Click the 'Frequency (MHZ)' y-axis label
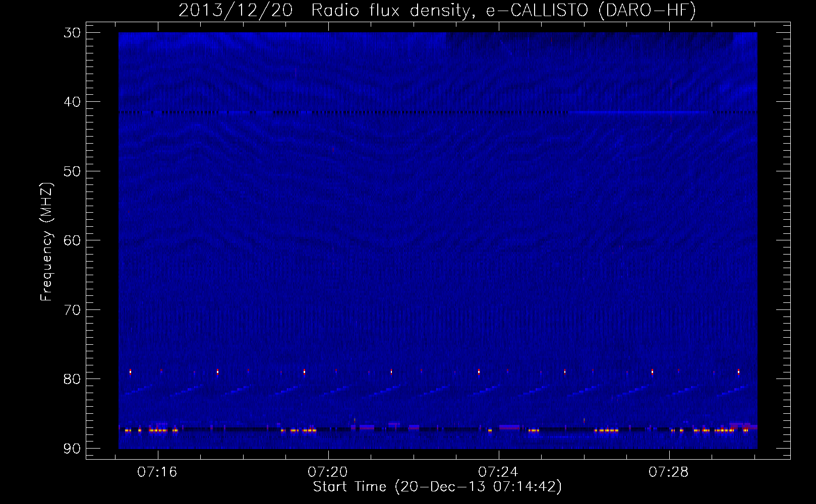816x504 pixels. [x=46, y=242]
